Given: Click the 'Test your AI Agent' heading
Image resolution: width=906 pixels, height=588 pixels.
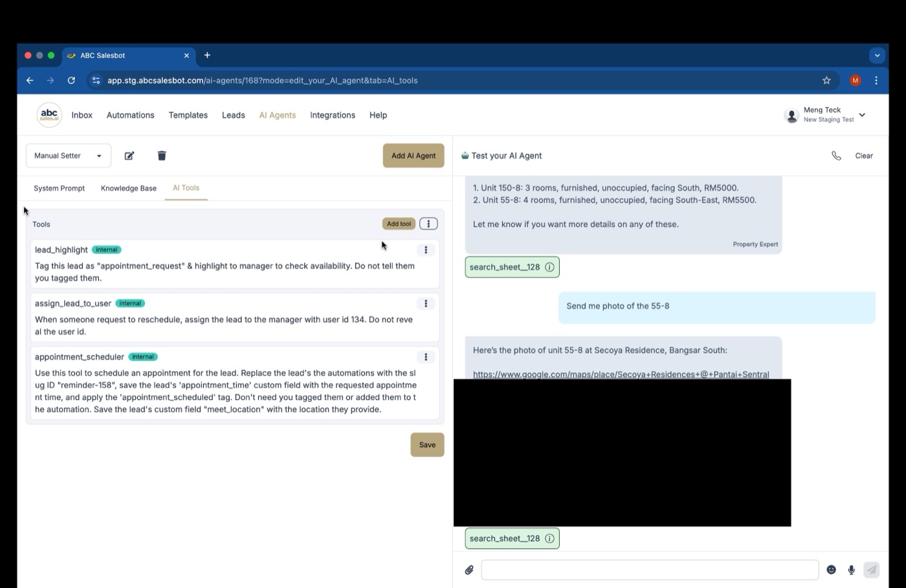Looking at the screenshot, I should point(507,156).
